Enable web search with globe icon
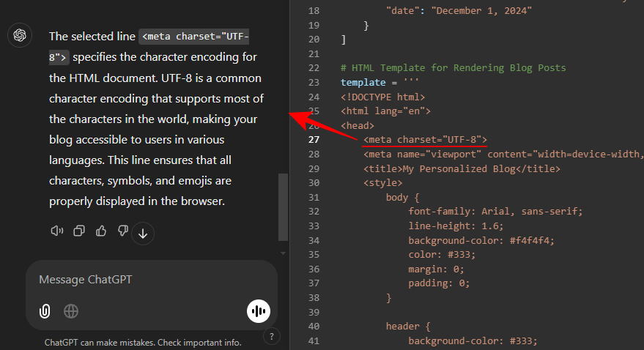 [71, 311]
